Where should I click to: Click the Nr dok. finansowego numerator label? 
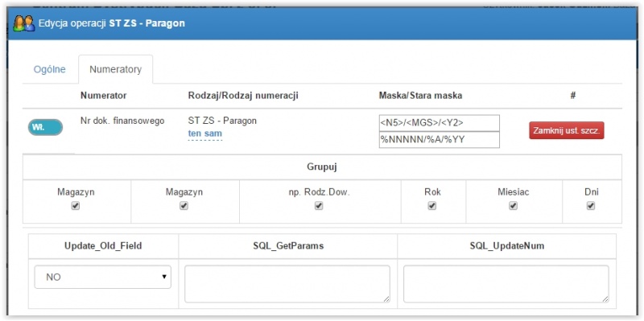pyautogui.click(x=122, y=121)
